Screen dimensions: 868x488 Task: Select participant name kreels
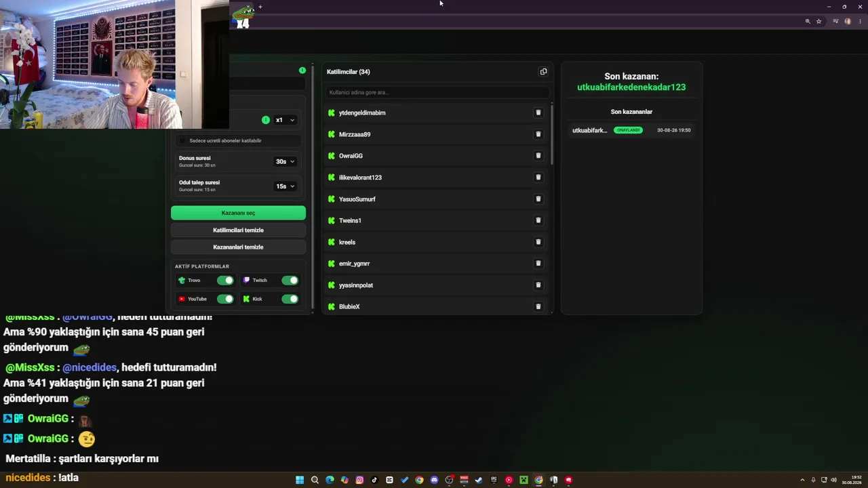[347, 242]
